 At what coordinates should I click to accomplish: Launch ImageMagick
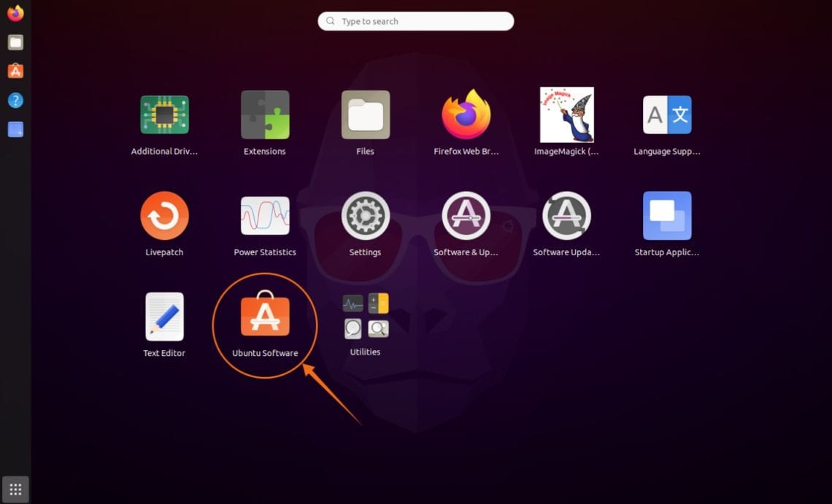567,115
